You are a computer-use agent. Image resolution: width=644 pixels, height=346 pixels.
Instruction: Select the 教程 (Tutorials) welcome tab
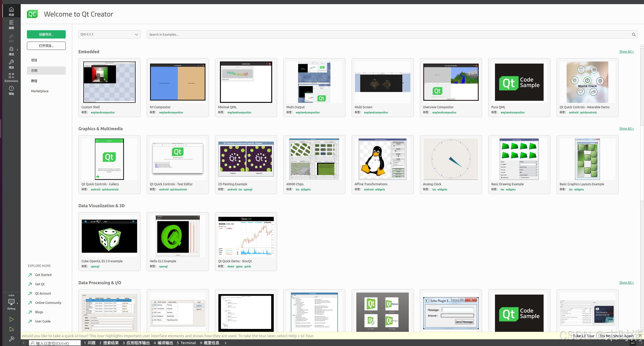46,81
